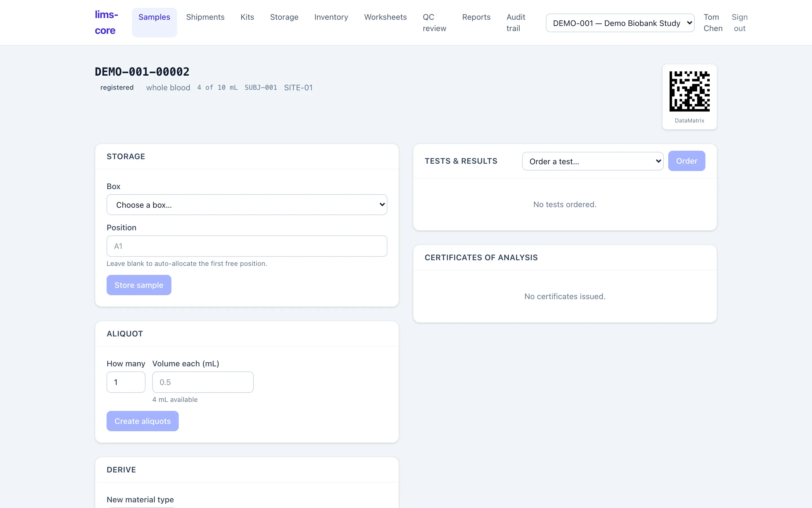The width and height of the screenshot is (812, 508).
Task: Click the SUBJ-001 subject label
Action: [x=261, y=88]
